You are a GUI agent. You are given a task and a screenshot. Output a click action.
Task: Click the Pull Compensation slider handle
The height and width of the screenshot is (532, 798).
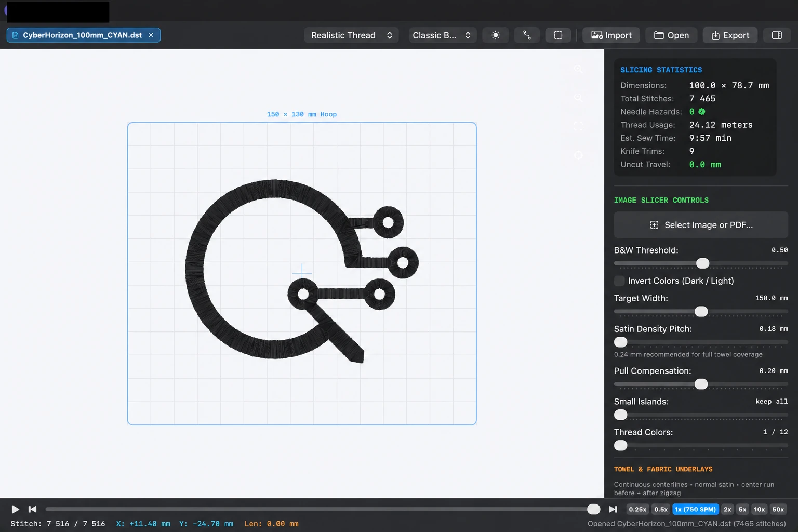(701, 384)
